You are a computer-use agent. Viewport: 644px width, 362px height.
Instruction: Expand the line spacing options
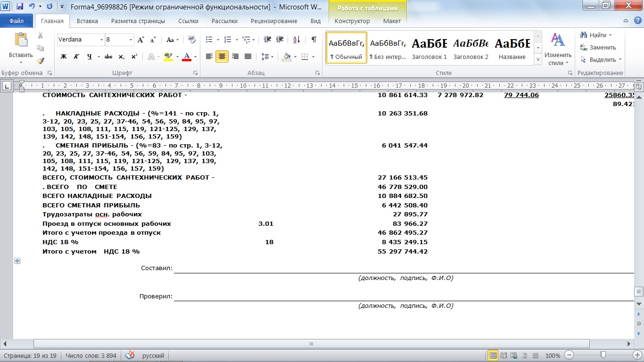pyautogui.click(x=267, y=57)
